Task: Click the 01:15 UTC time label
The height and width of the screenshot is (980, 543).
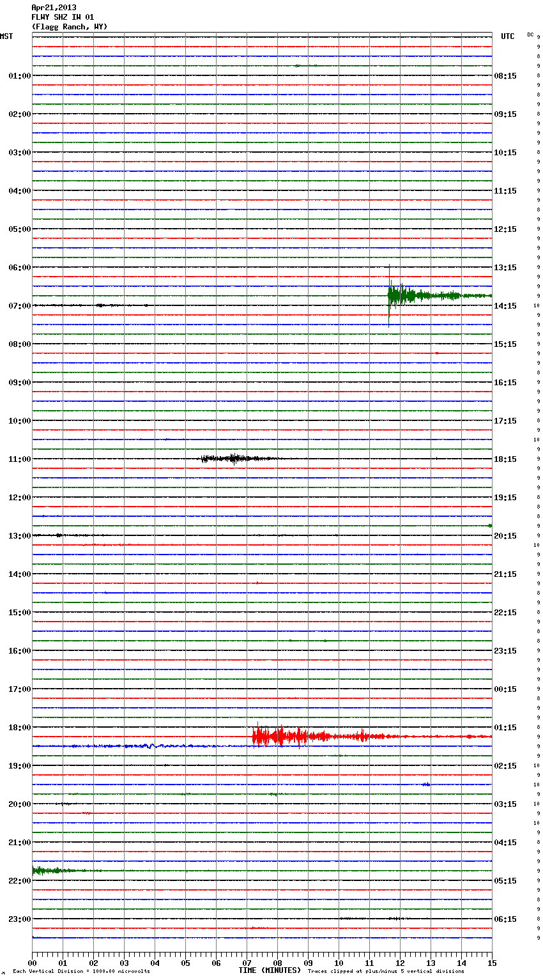Action: 505,728
